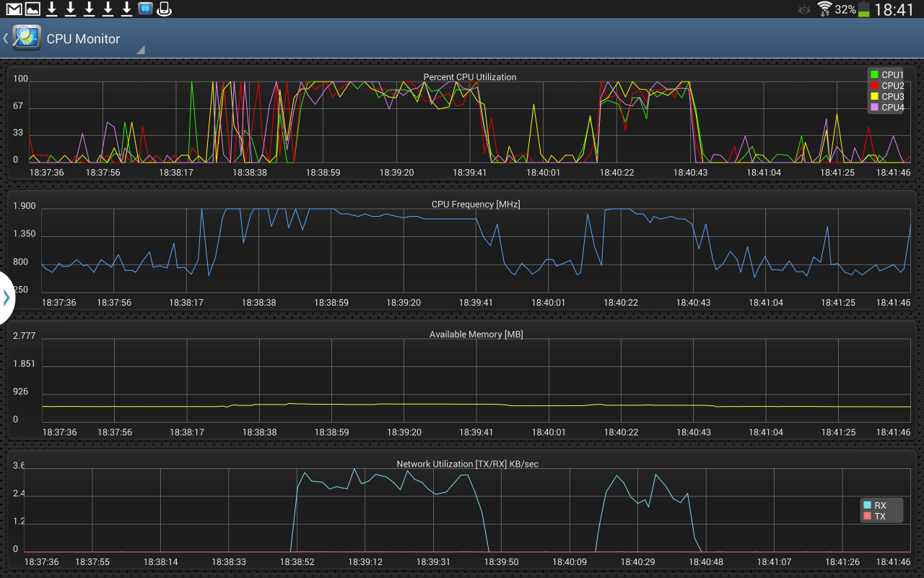924x578 pixels.
Task: Open the side drawer chevron handle
Action: (x=6, y=297)
